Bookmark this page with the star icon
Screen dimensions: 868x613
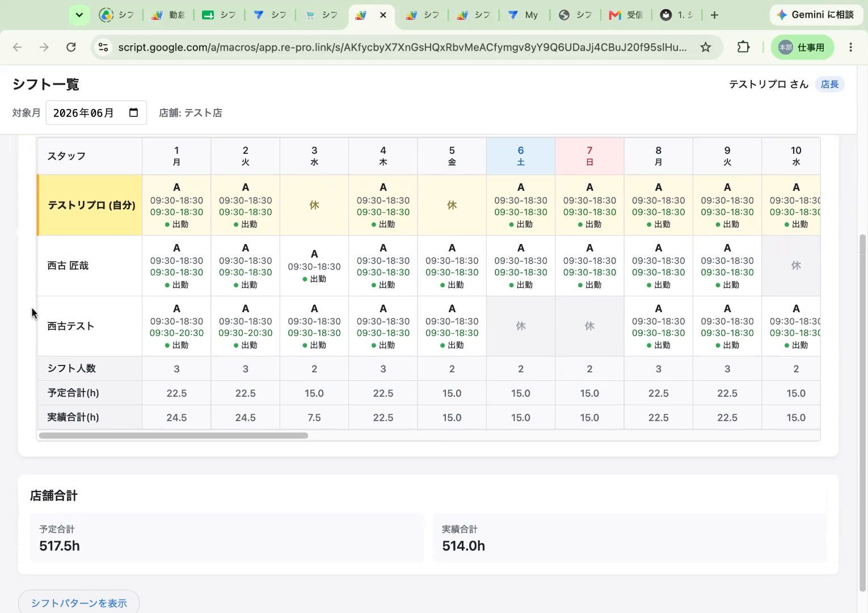[705, 47]
